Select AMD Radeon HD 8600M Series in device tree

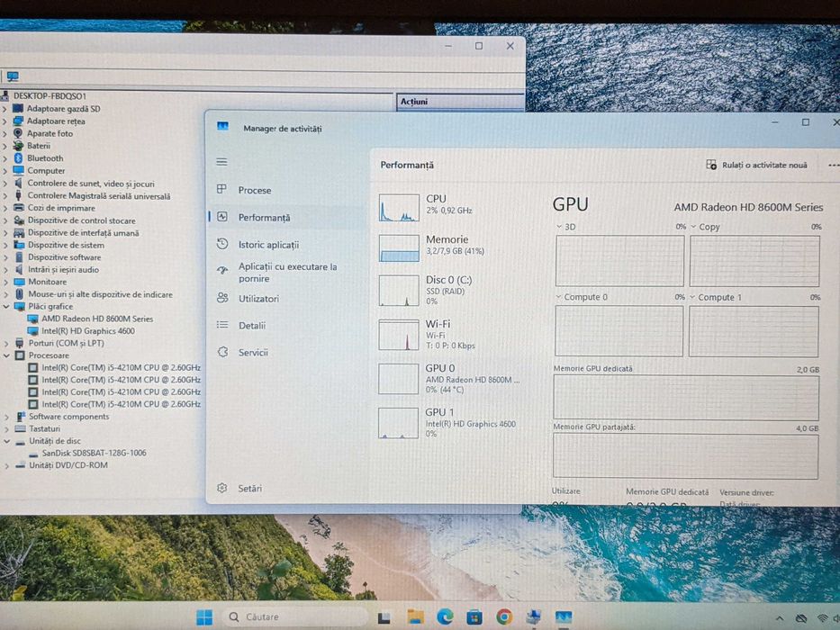[97, 319]
